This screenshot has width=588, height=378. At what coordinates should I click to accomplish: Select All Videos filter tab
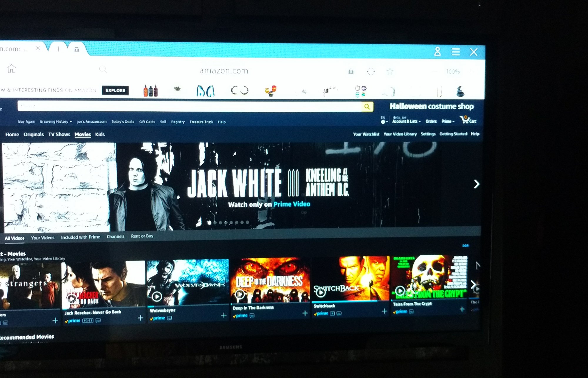coord(14,238)
